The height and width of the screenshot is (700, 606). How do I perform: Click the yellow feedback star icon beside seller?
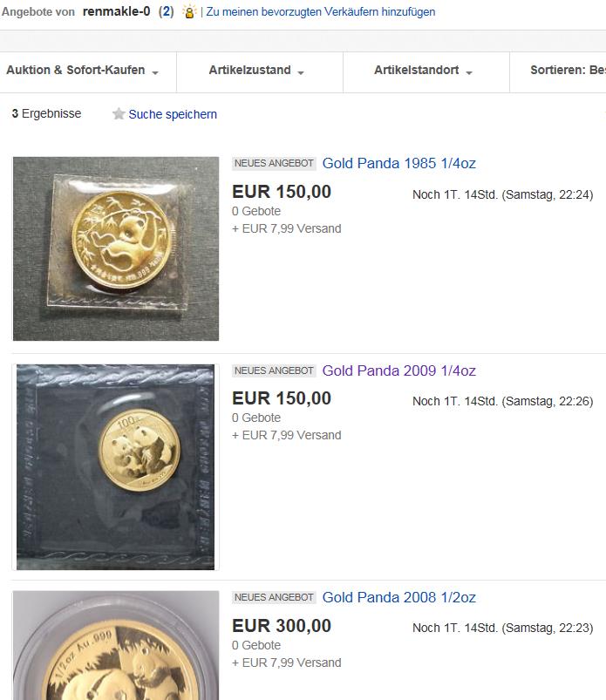tap(189, 12)
